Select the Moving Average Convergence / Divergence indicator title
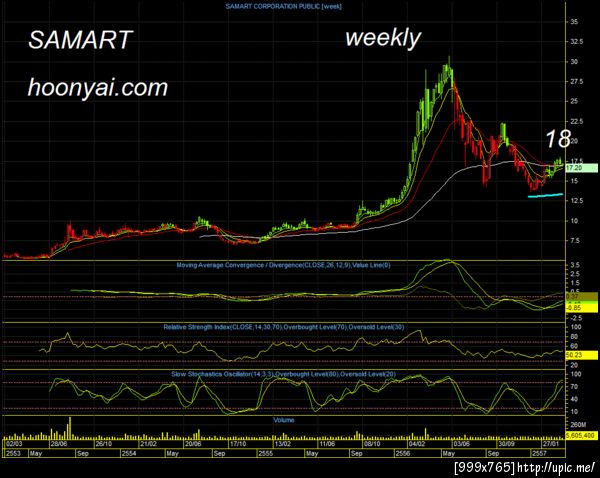This screenshot has width=600, height=478. tap(284, 265)
